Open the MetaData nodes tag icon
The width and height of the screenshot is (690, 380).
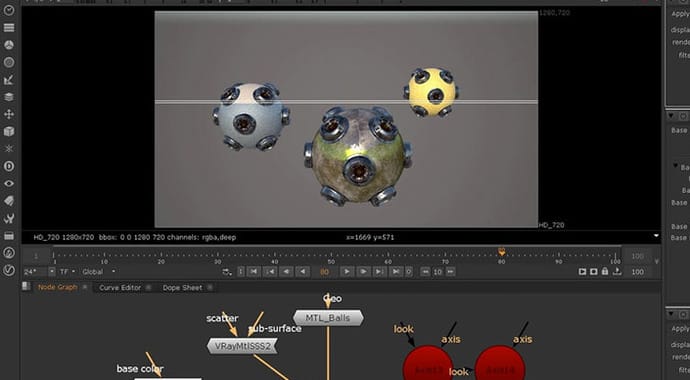pyautogui.click(x=9, y=201)
